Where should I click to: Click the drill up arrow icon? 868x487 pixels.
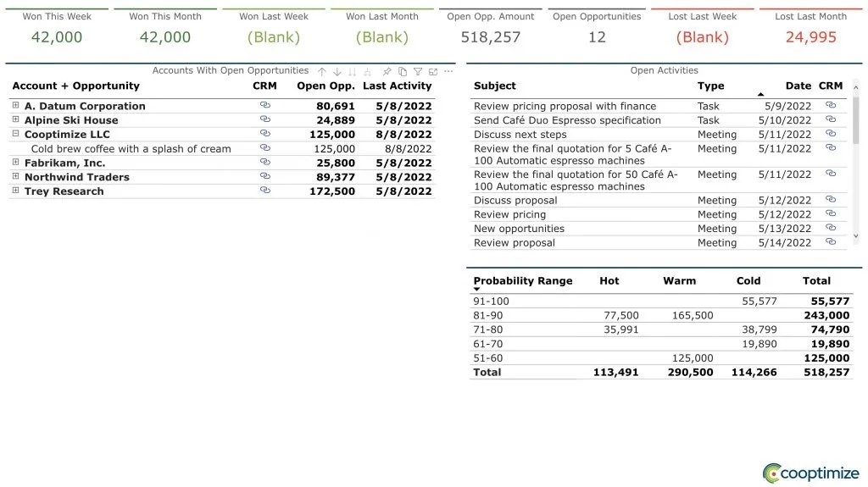tap(322, 72)
